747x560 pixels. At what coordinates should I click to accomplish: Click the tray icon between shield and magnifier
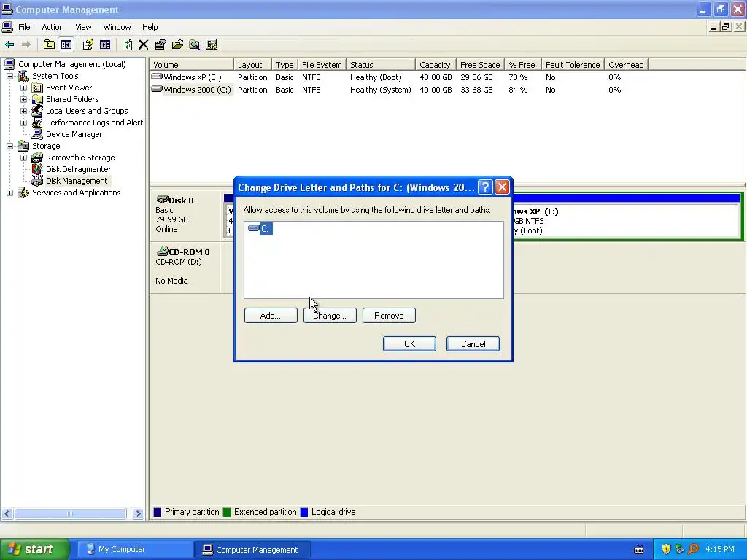click(x=679, y=549)
